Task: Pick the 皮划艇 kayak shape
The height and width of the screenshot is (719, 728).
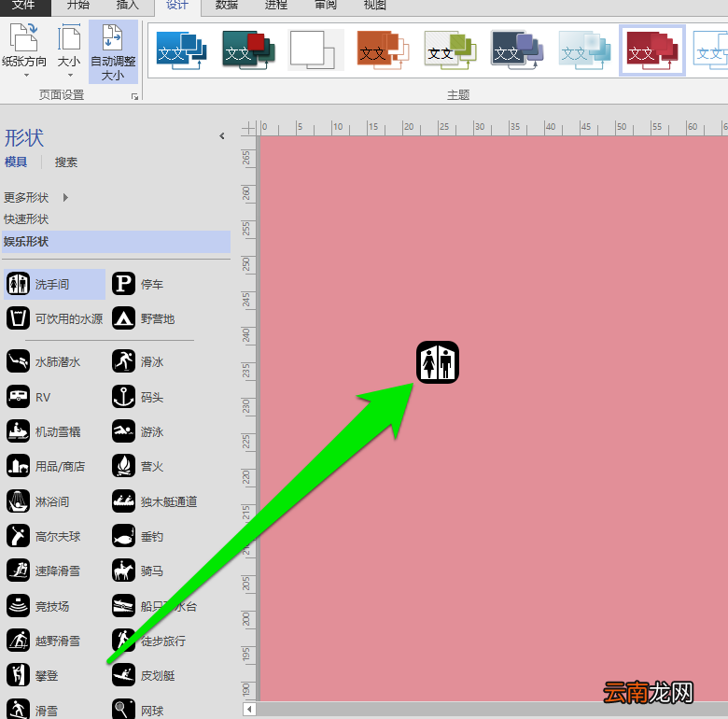Action: pos(144,675)
